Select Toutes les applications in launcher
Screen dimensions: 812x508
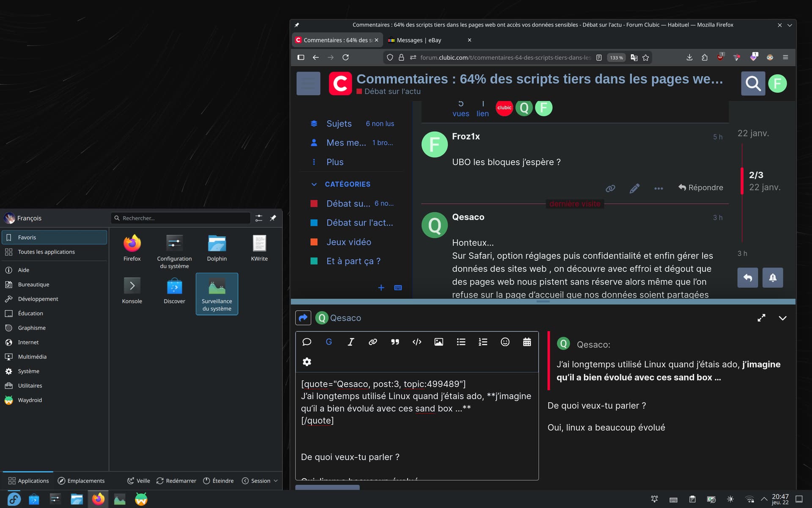46,252
